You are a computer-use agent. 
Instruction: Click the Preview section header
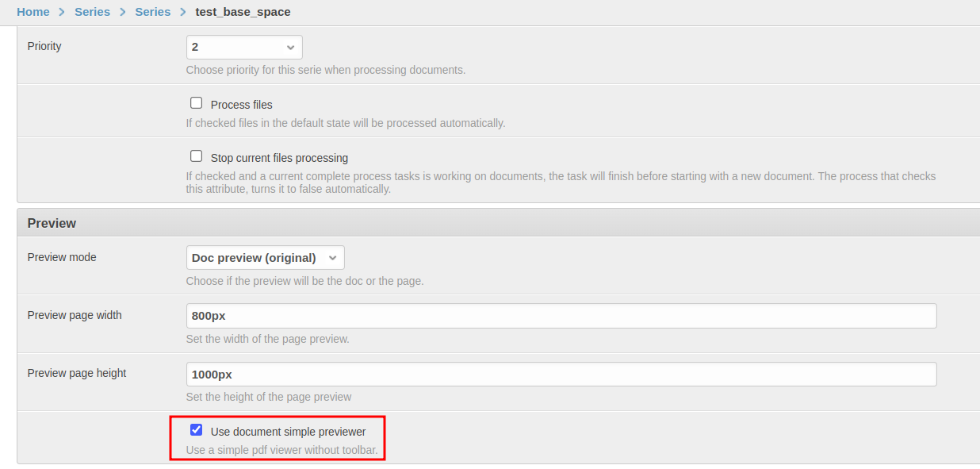click(x=52, y=223)
